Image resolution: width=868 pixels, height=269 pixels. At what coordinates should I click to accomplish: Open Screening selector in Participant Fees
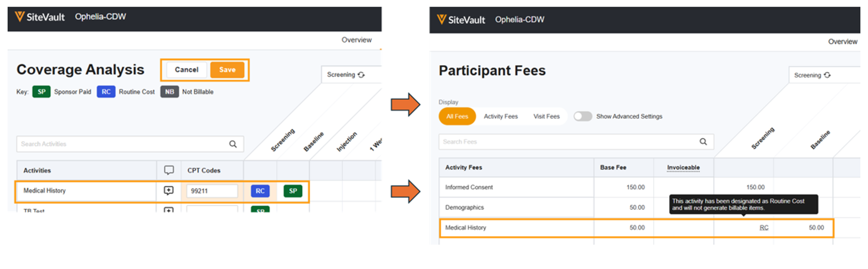coord(813,75)
